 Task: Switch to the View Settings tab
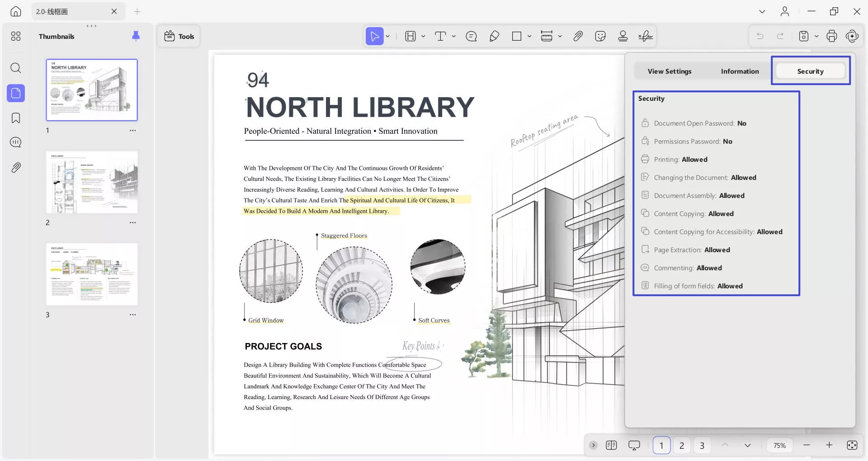tap(669, 71)
